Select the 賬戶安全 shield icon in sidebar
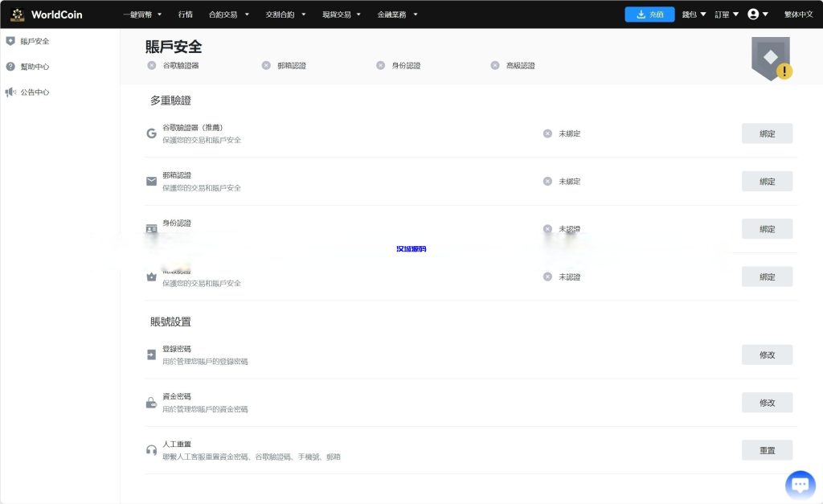The width and height of the screenshot is (823, 504). click(10, 39)
